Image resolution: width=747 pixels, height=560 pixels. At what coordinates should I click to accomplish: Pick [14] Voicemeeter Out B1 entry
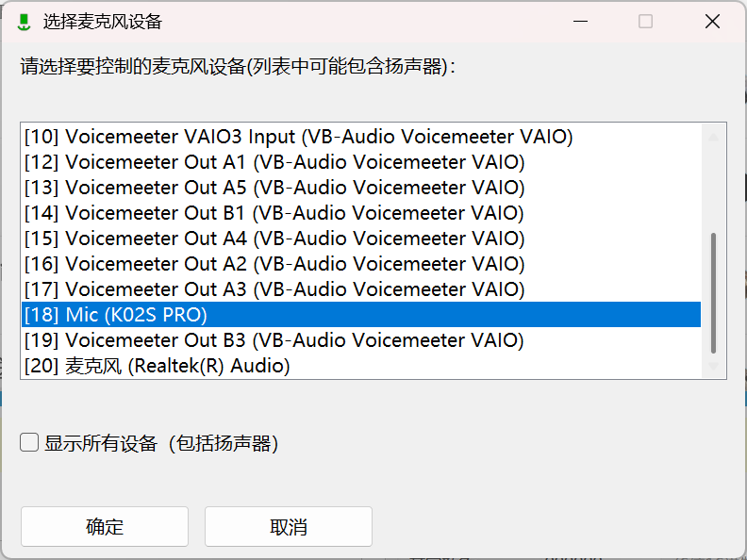tap(361, 213)
